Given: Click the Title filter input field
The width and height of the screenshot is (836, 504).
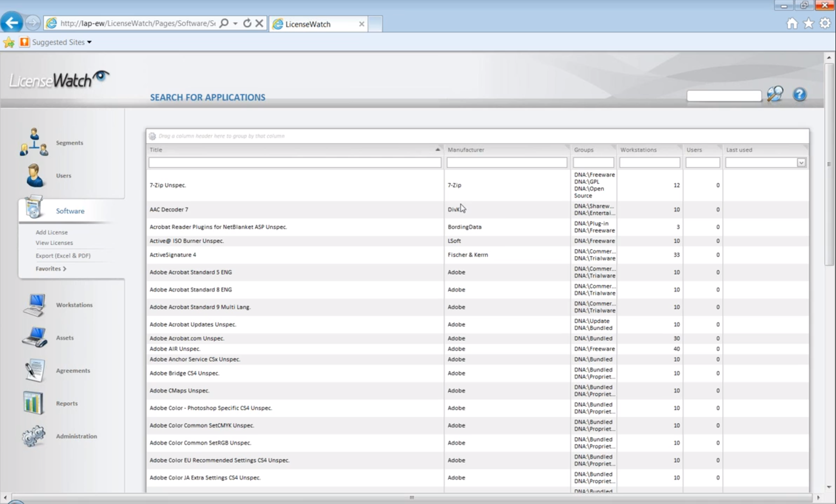Looking at the screenshot, I should pyautogui.click(x=295, y=163).
